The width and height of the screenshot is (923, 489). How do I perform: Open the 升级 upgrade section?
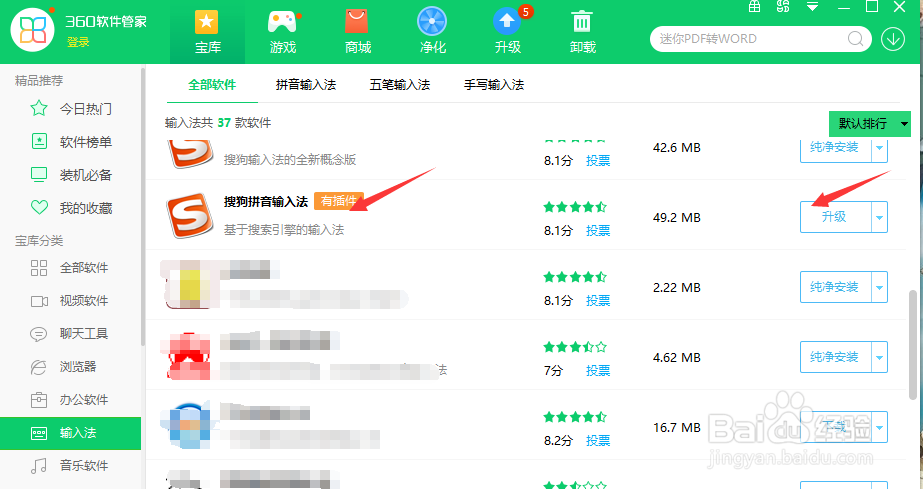(508, 32)
